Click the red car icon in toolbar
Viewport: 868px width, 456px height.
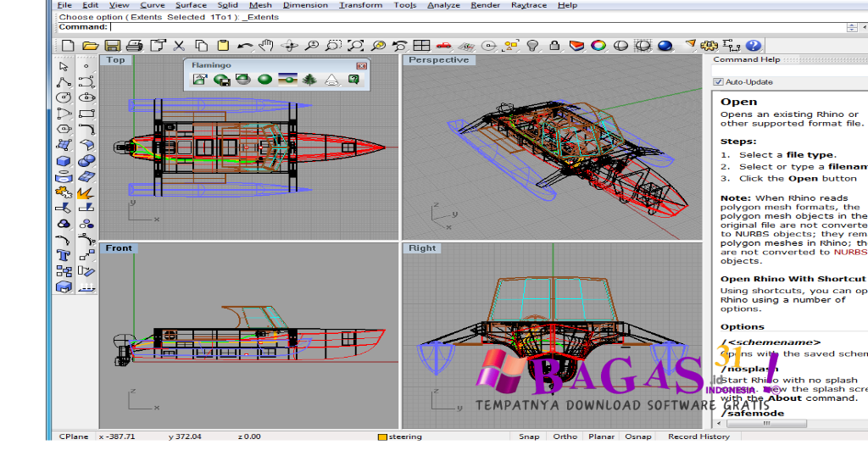[444, 46]
